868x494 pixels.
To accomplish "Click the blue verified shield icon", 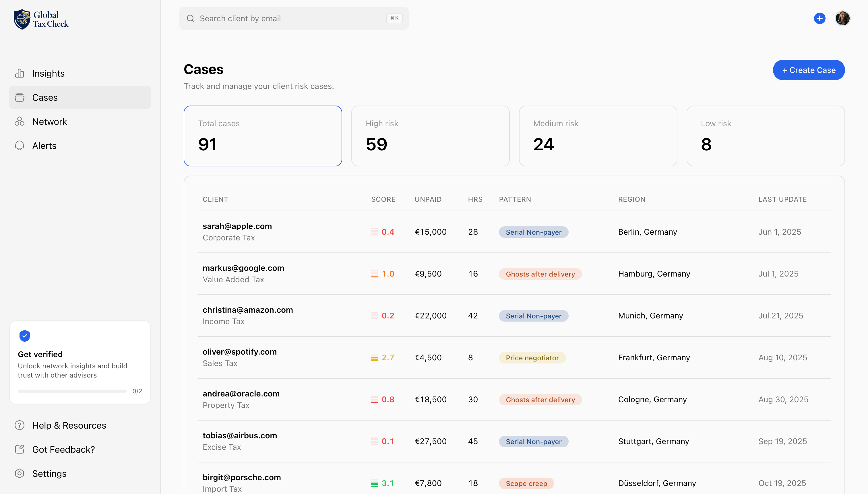I will click(25, 336).
